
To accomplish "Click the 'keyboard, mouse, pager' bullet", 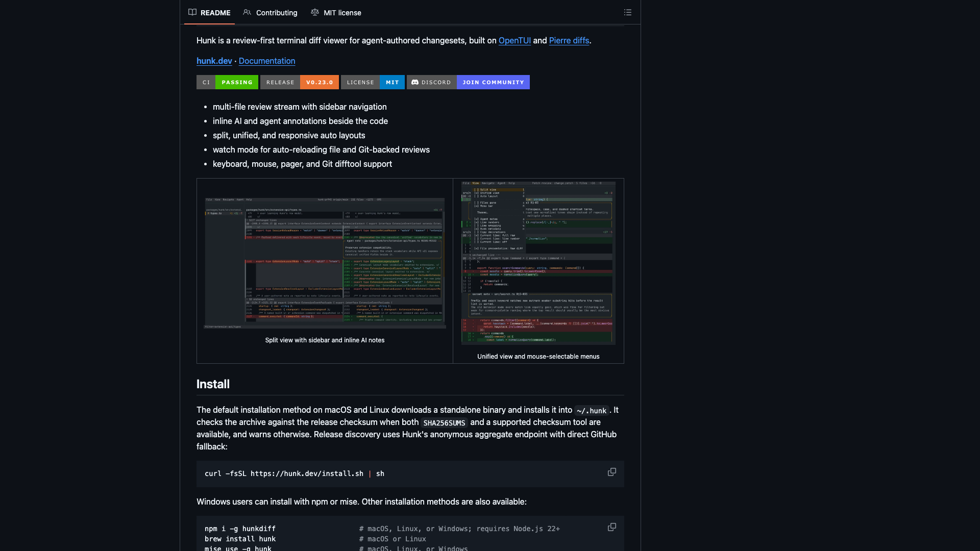I will point(302,164).
